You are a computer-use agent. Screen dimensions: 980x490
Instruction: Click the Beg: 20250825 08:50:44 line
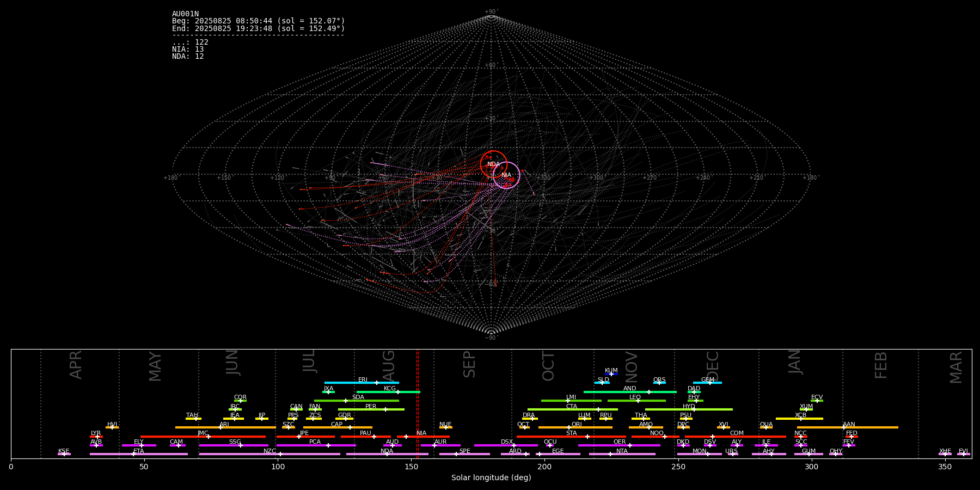pyautogui.click(x=259, y=21)
